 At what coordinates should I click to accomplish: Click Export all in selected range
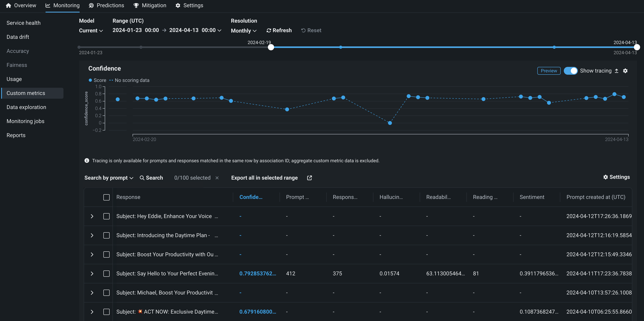[x=264, y=178]
